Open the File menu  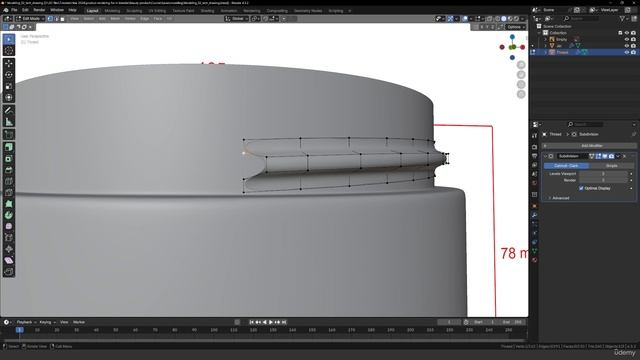(x=14, y=10)
